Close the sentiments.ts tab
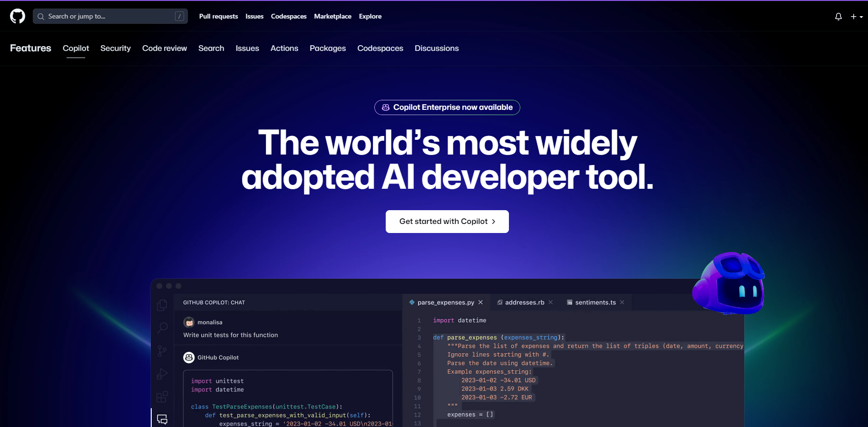 click(x=622, y=302)
